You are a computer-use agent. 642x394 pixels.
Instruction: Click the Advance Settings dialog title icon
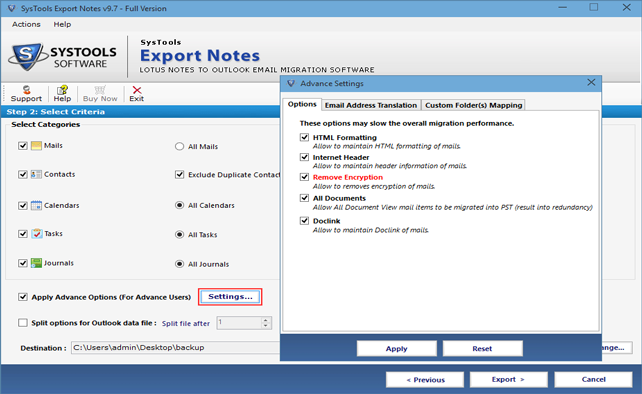pos(291,84)
